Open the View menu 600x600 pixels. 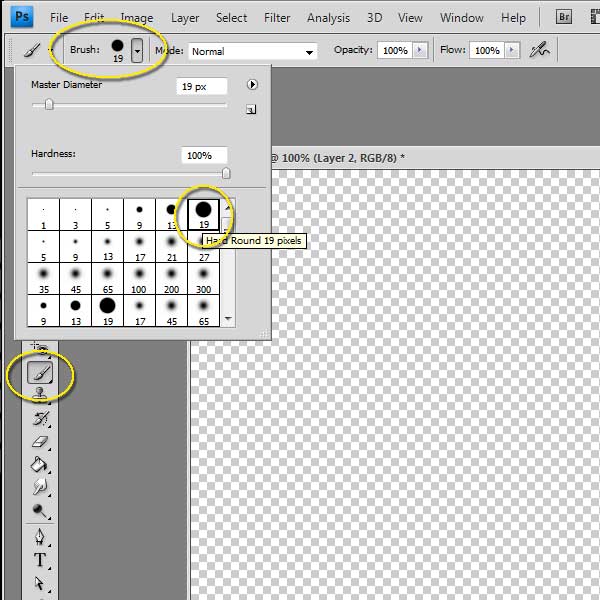pos(410,18)
